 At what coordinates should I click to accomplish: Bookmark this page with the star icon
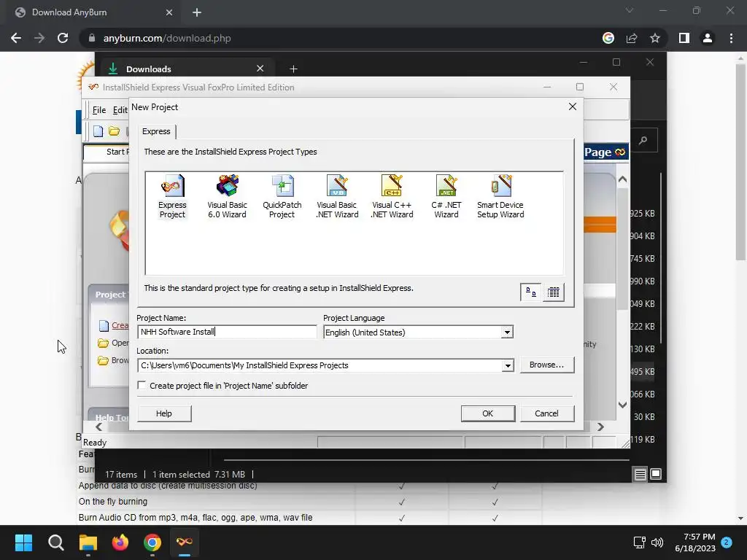point(655,38)
